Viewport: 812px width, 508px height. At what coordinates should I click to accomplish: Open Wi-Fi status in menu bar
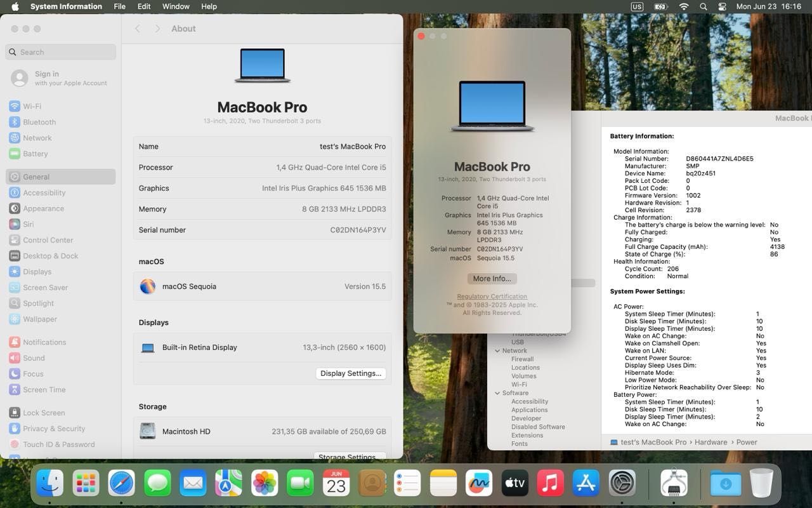pos(683,6)
